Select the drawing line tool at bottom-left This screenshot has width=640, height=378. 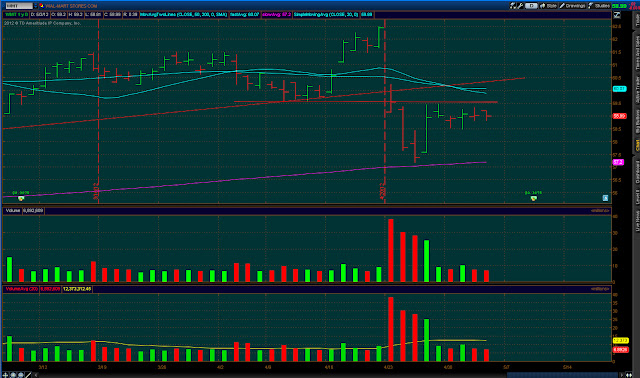[28, 375]
